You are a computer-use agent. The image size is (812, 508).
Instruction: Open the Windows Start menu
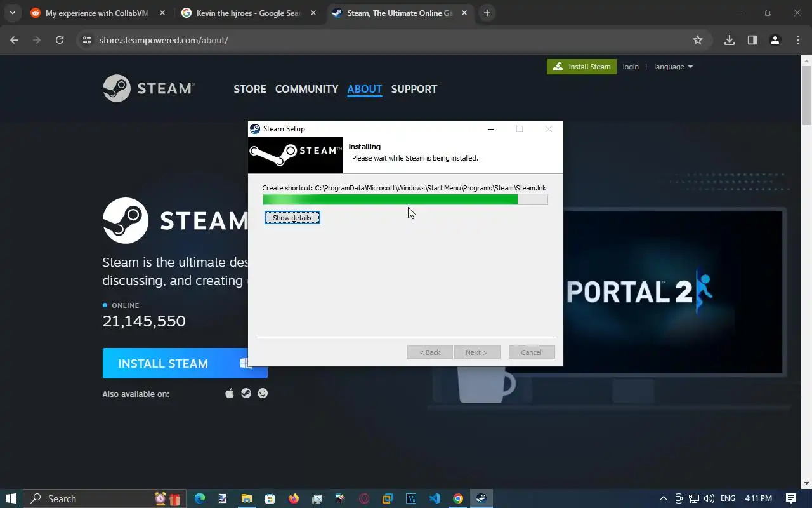tap(11, 498)
